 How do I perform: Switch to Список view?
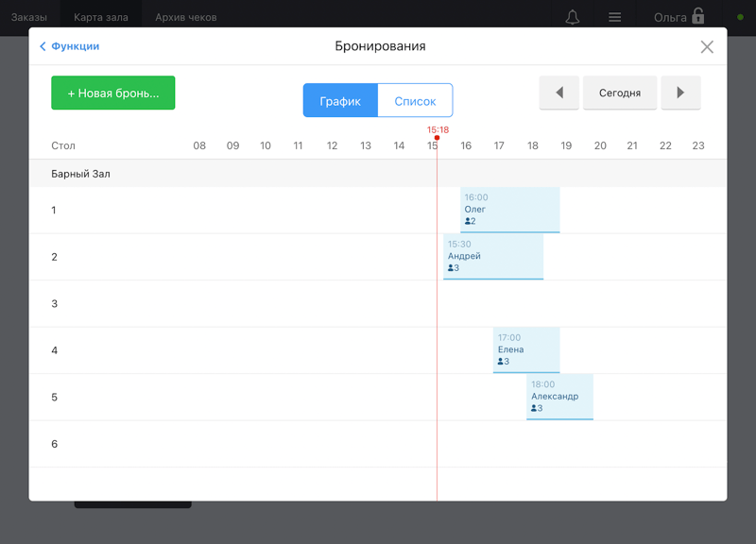pos(415,100)
